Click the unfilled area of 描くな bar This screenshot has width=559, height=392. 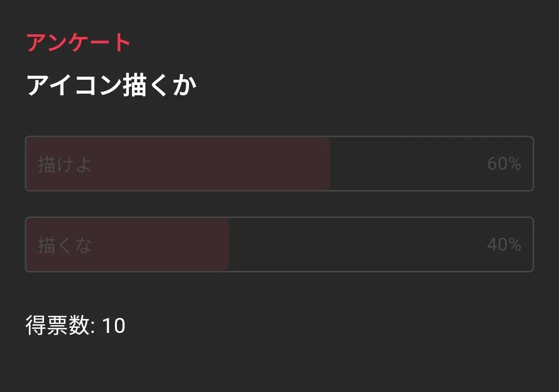point(357,244)
